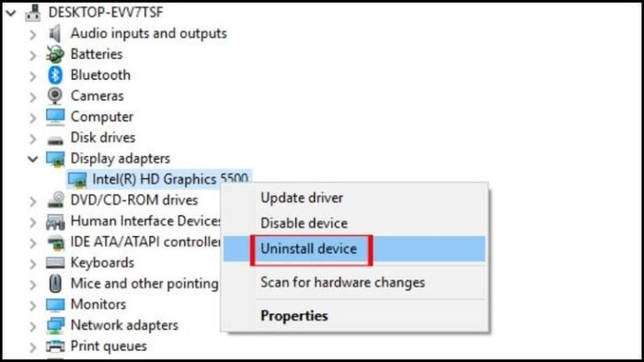The image size is (644, 362).
Task: Expand the Disk drives category
Action: pyautogui.click(x=33, y=138)
